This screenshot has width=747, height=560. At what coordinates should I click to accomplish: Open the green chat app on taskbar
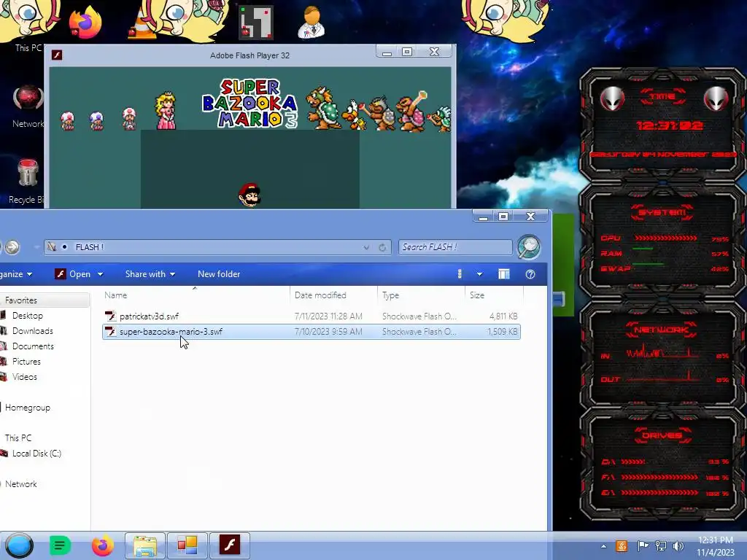tap(60, 545)
